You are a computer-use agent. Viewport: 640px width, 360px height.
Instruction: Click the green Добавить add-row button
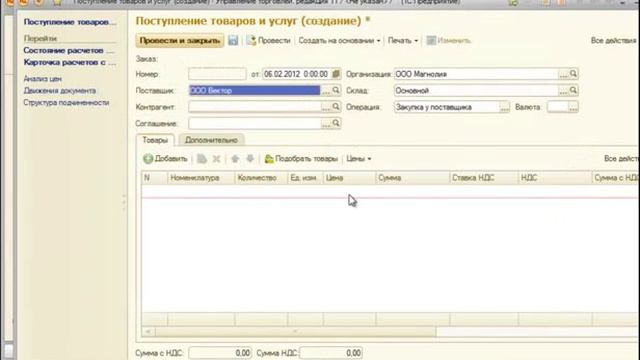tap(165, 159)
